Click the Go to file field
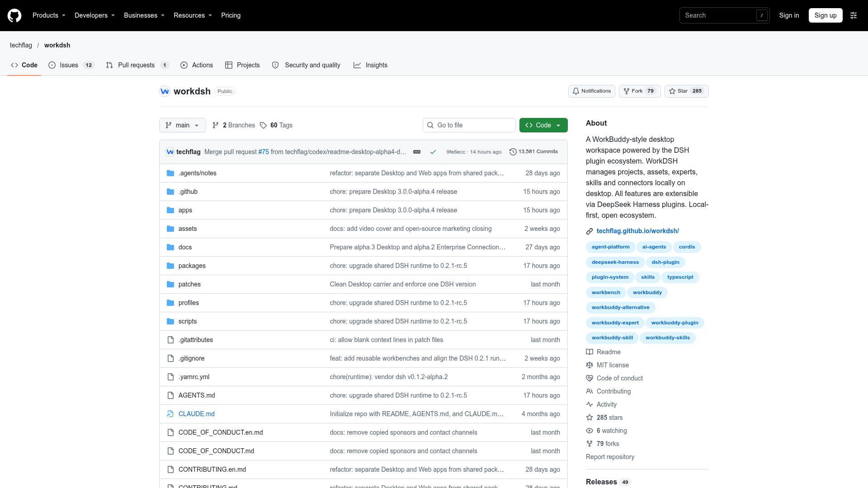This screenshot has height=488, width=868. point(469,125)
